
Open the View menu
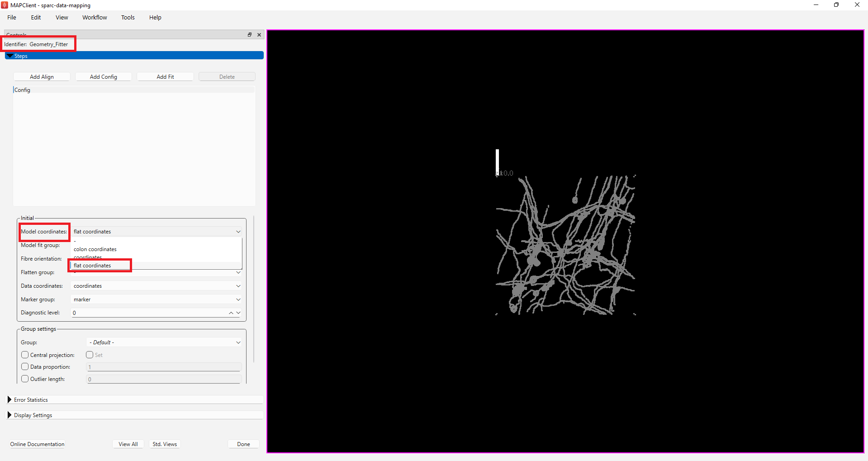62,18
